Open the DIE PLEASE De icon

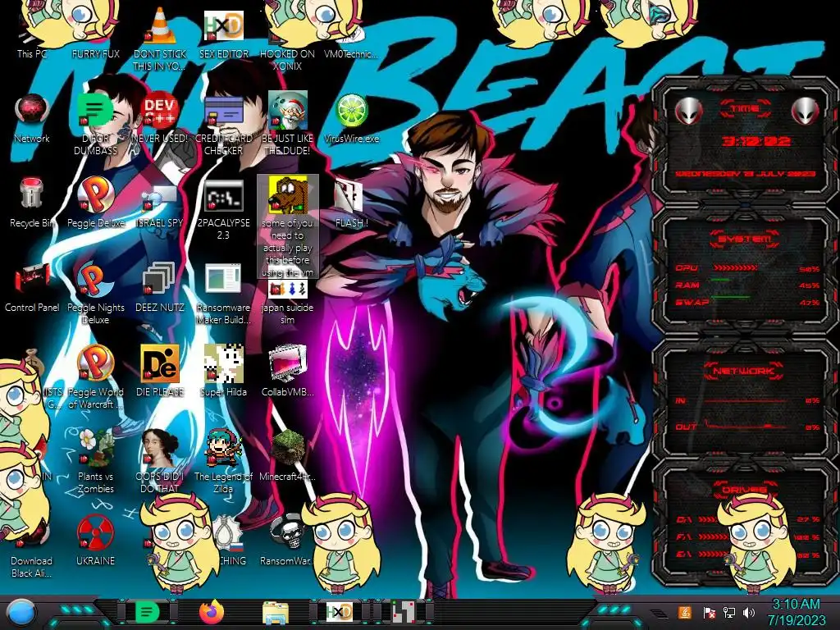point(159,363)
